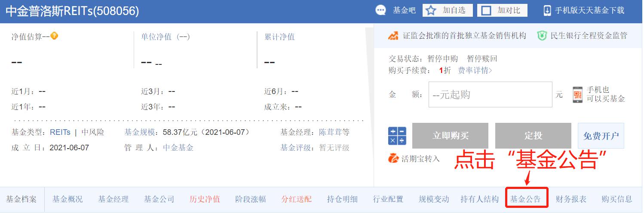Open the 基金公告 tab
This screenshot has height=213, width=644.
click(525, 199)
